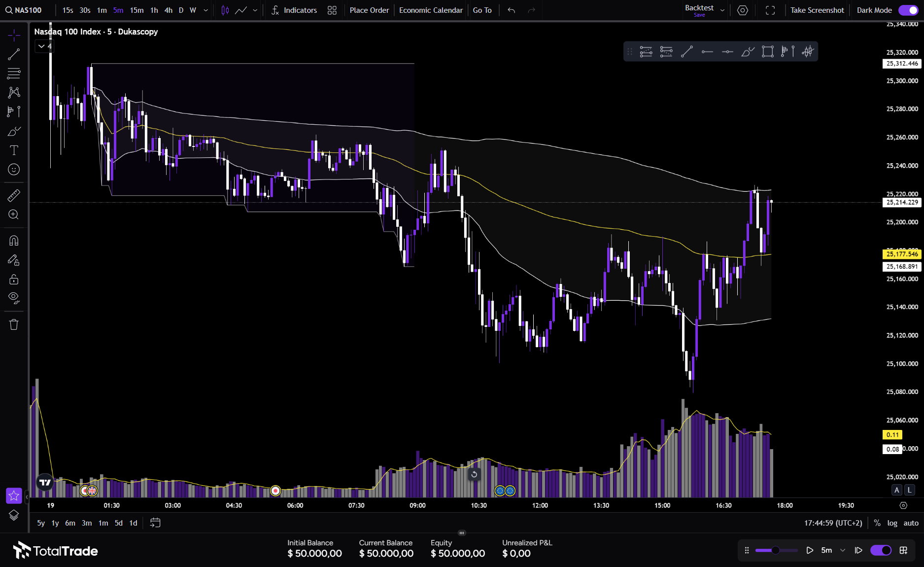Toggle log scale mode
The image size is (924, 567).
click(x=892, y=523)
